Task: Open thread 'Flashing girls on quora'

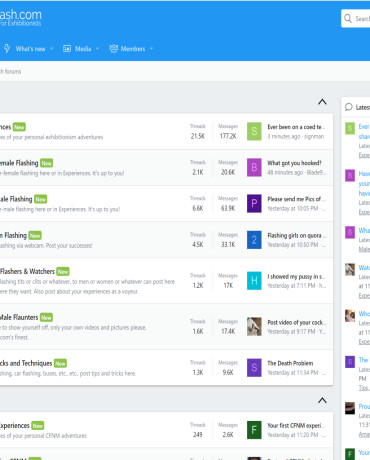Action: tap(296, 235)
